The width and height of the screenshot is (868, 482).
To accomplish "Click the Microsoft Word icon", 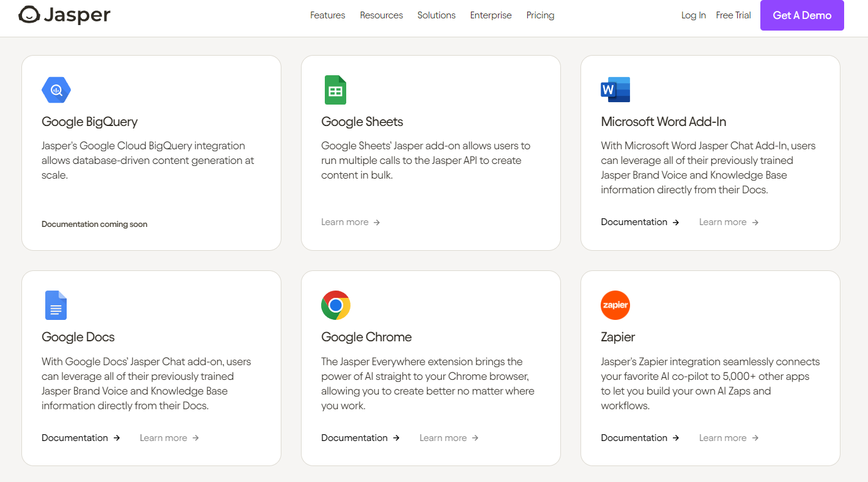I will pos(615,90).
